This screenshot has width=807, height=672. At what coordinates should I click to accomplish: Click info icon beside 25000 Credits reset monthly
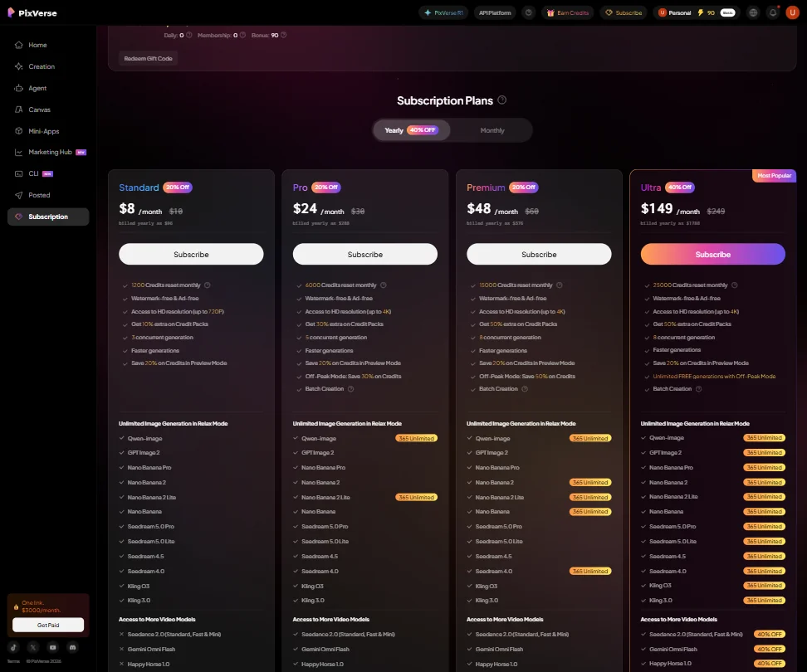[x=735, y=285]
